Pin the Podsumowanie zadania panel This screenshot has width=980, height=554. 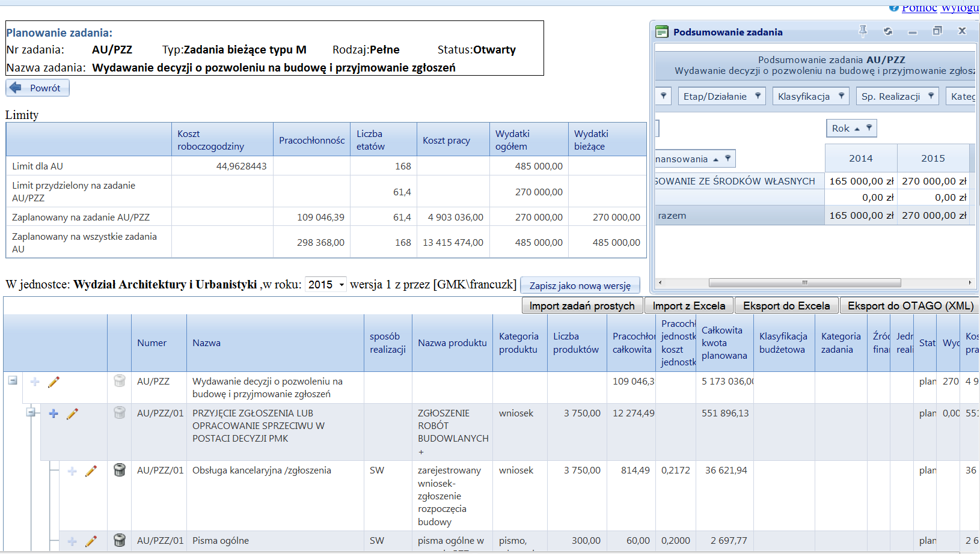pos(863,31)
